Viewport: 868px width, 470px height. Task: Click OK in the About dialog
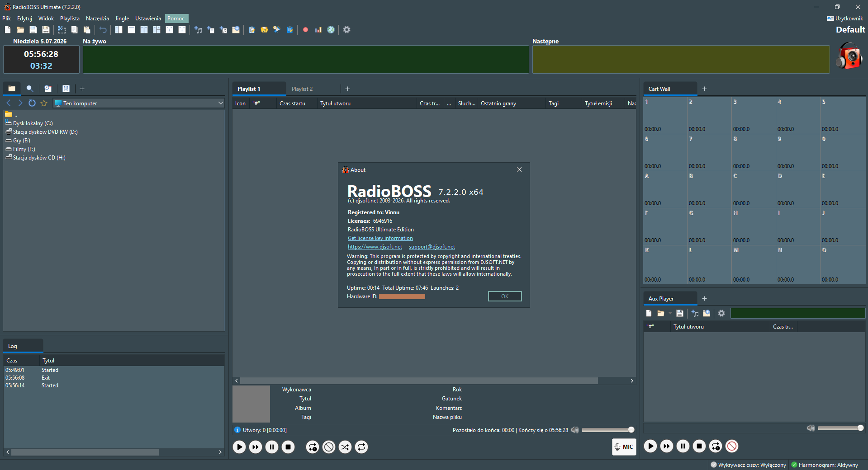(x=505, y=296)
